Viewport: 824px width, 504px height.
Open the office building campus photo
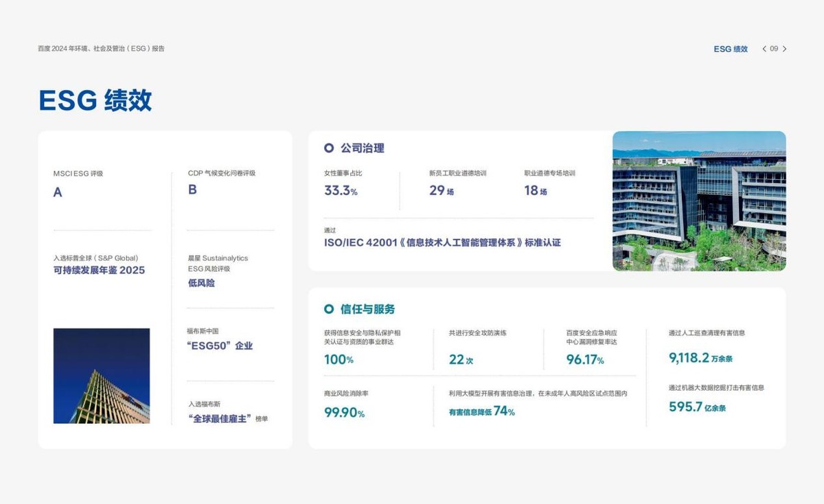[x=699, y=201]
